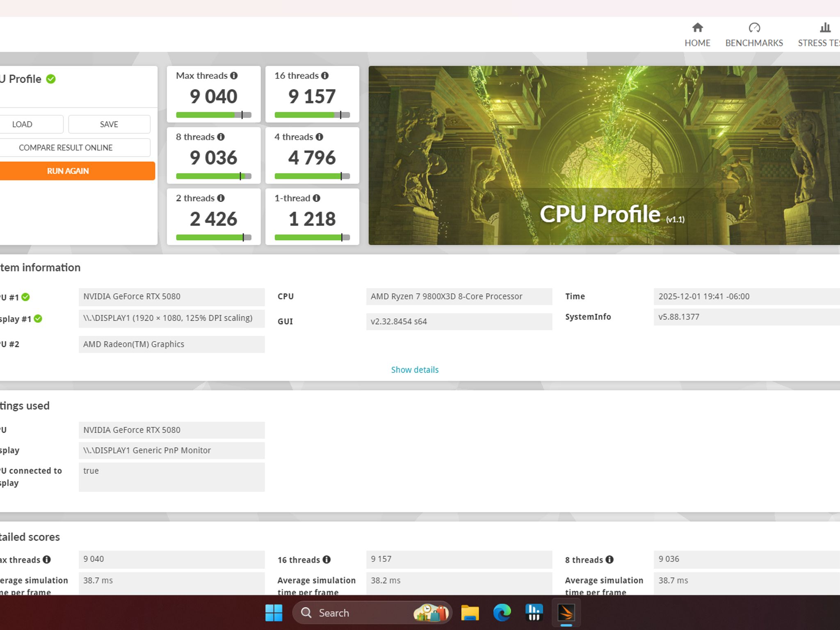Viewport: 840px width, 630px height.
Task: Open Microsoft Edge from the taskbar
Action: (x=502, y=613)
